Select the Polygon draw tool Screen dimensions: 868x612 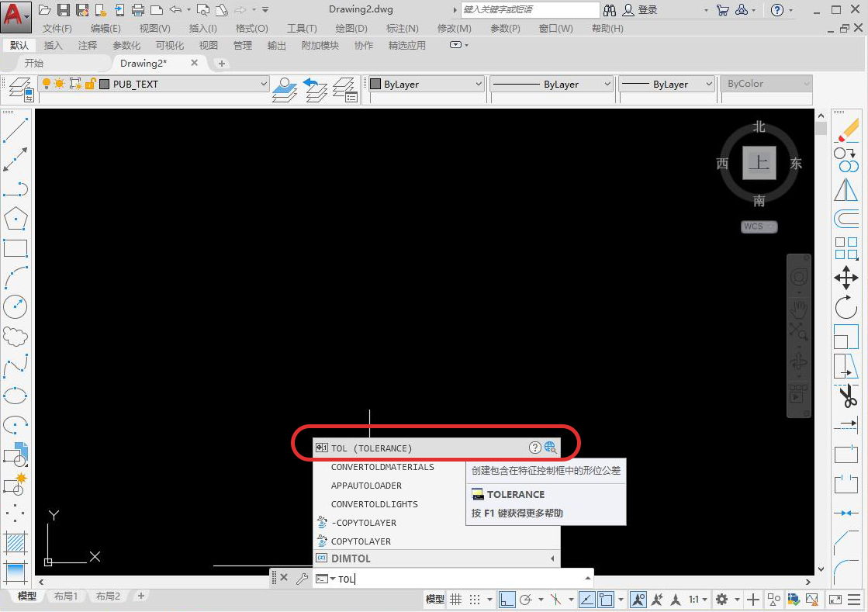(16, 219)
